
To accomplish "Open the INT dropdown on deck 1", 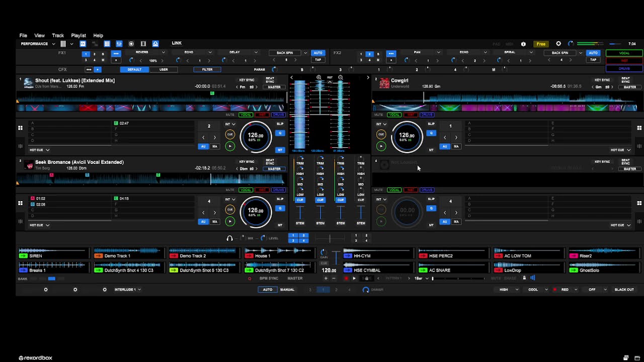I will [x=230, y=124].
